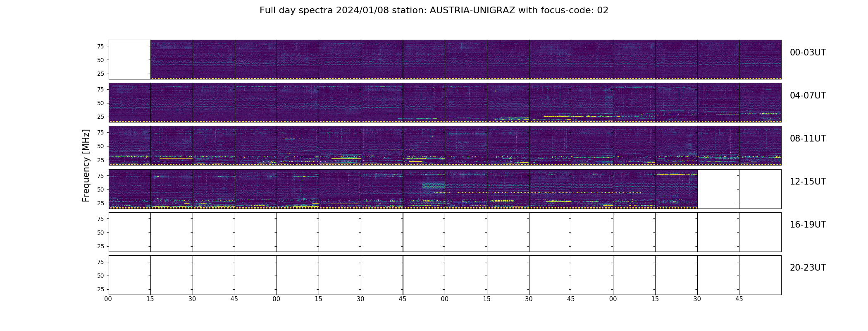Click the 25 tick of the 00-03UT row
868x331 pixels.
pos(100,74)
